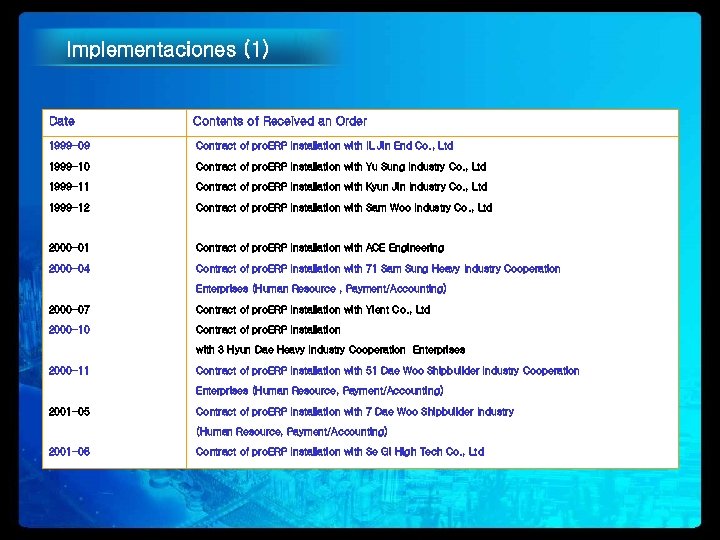Click the date cell '2000-04'
This screenshot has height=540, width=720.
pyautogui.click(x=69, y=269)
